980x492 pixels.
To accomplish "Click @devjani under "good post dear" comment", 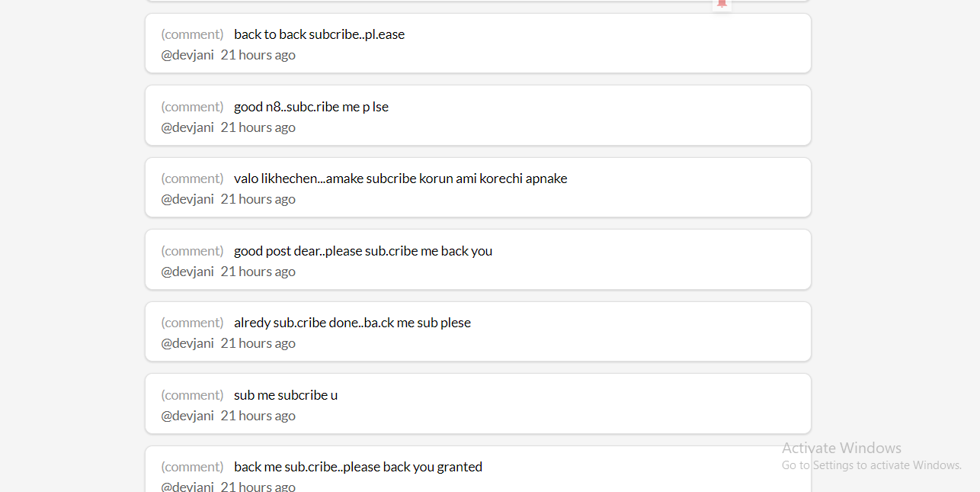I will [x=187, y=272].
